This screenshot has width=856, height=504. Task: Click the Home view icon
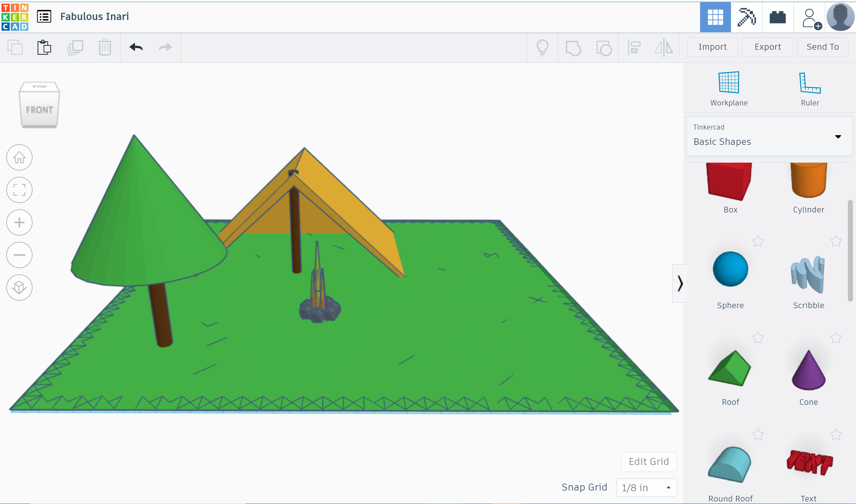(x=19, y=157)
